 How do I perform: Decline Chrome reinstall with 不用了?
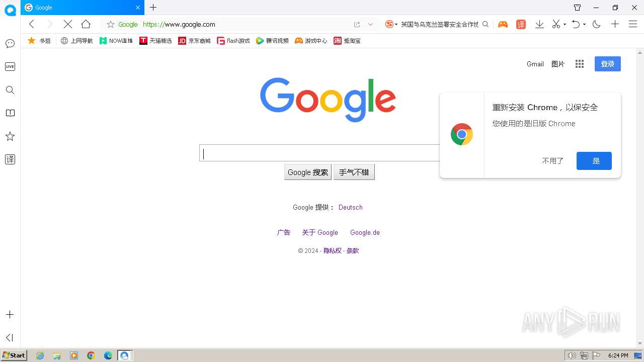553,161
